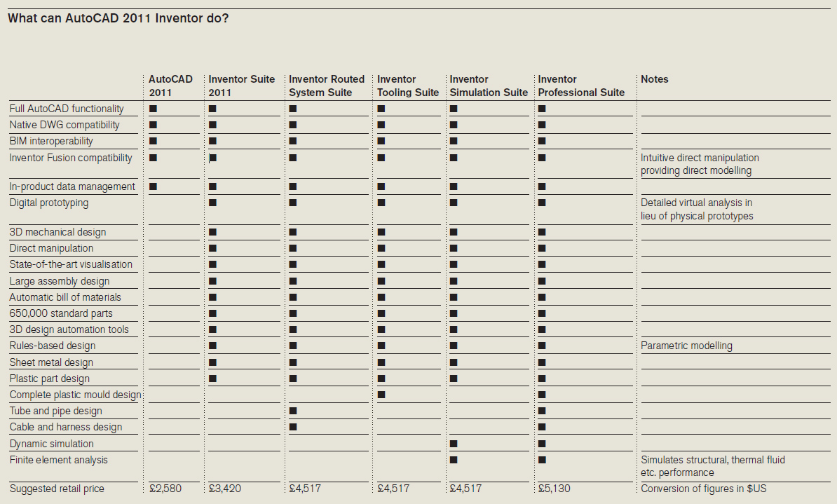The image size is (837, 504).
Task: Click Full AutoCAD functionality square in AutoCAD 2011 column
Action: [153, 109]
